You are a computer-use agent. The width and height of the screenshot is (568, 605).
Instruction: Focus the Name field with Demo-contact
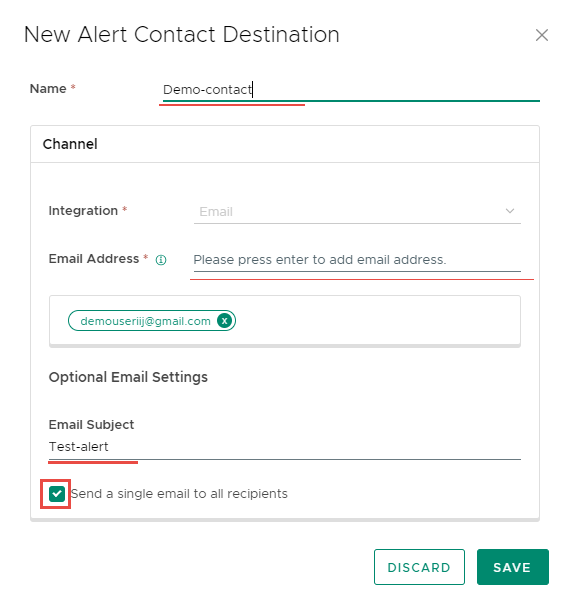(x=351, y=90)
